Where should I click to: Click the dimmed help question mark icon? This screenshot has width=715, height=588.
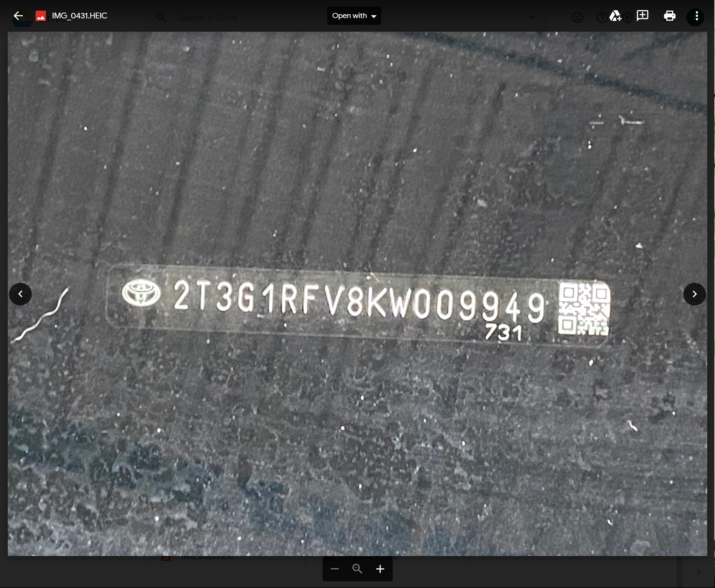[x=602, y=17]
